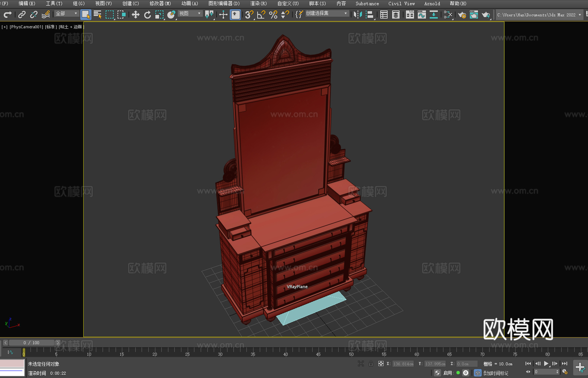Click the Use Pivot Point Center icon
588x378 pixels.
click(x=209, y=14)
